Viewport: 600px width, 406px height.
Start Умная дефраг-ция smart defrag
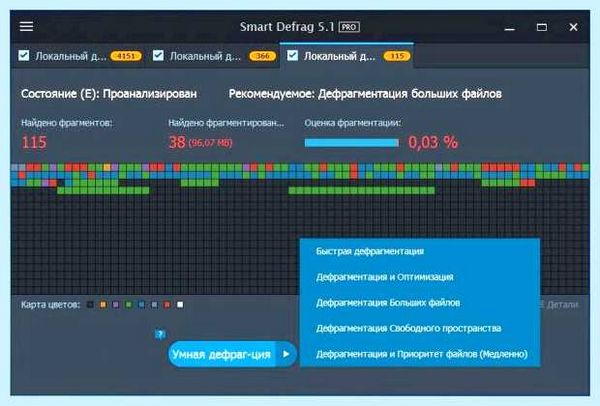(x=222, y=354)
